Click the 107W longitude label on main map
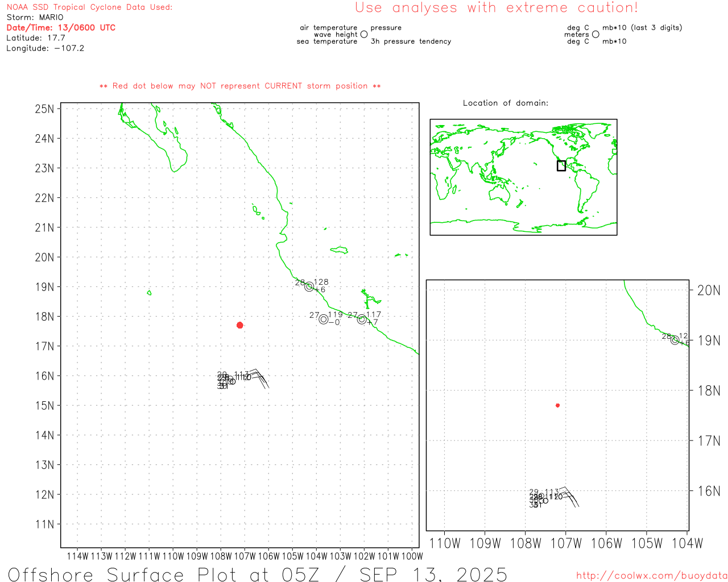Image resolution: width=728 pixels, height=582 pixels. pos(245,556)
